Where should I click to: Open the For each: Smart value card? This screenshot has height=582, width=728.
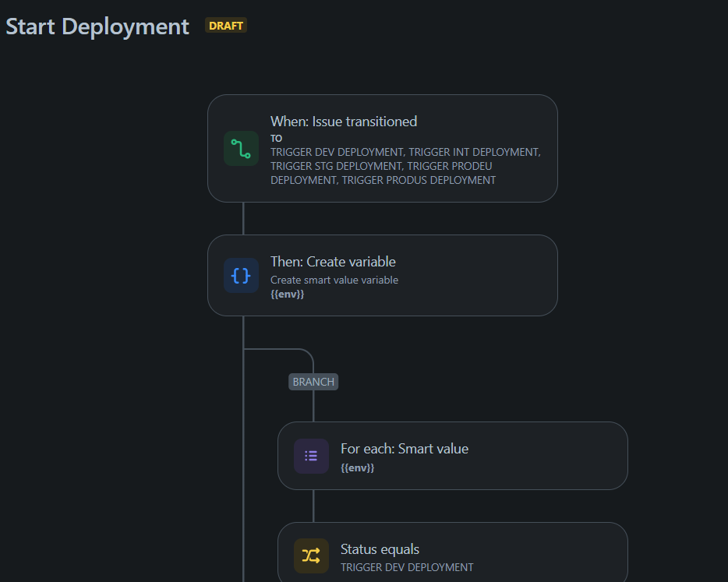point(452,456)
